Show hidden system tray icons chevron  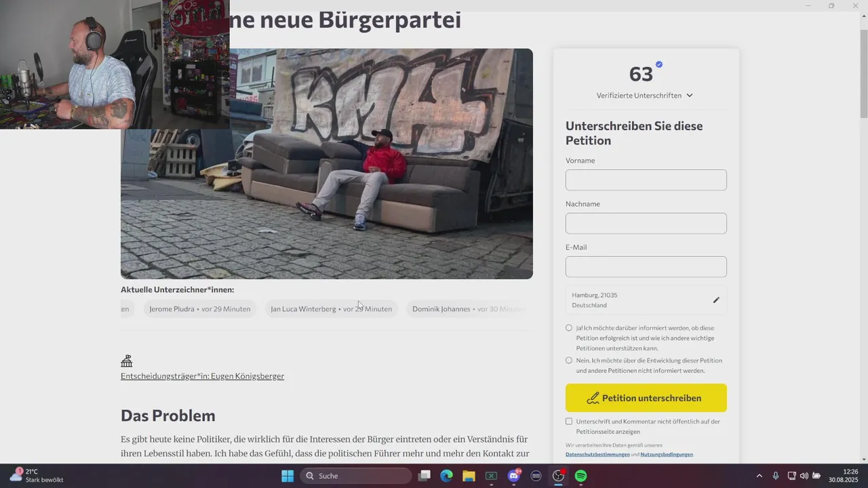[x=759, y=476]
